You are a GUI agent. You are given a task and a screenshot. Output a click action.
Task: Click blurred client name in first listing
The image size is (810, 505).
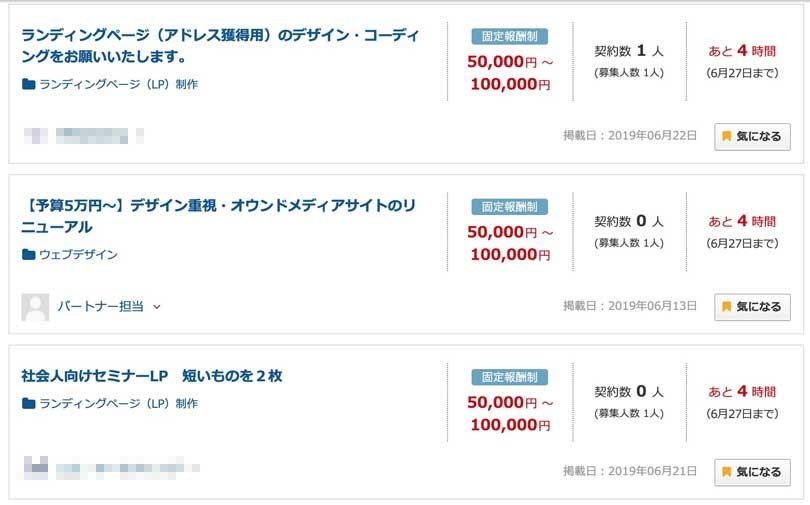(x=91, y=134)
